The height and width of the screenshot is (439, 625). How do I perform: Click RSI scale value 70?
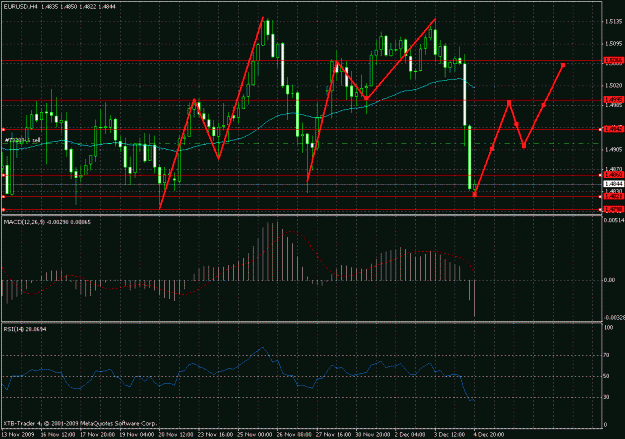pyautogui.click(x=608, y=355)
